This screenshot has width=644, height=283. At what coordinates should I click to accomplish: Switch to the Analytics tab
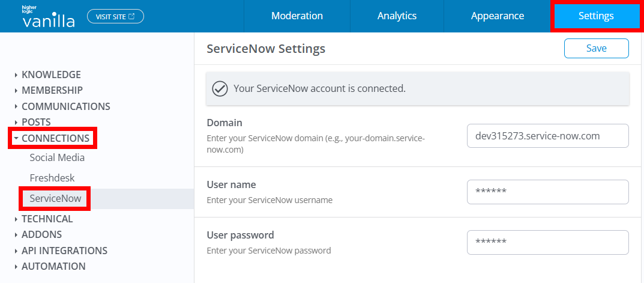(x=397, y=16)
